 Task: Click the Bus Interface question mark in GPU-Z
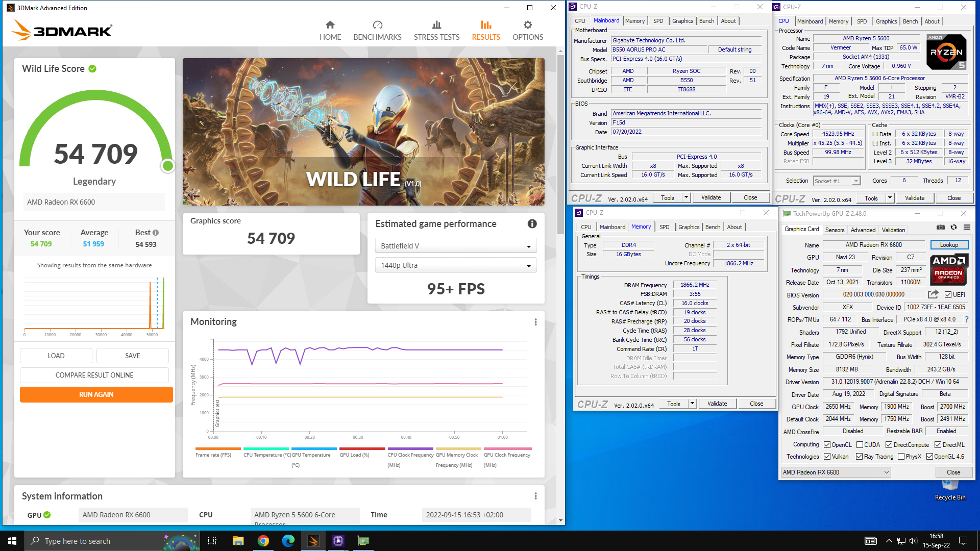coord(966,319)
